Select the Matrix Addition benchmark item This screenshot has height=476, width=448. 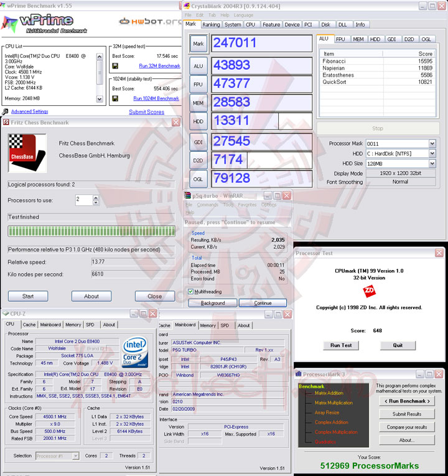tap(329, 393)
